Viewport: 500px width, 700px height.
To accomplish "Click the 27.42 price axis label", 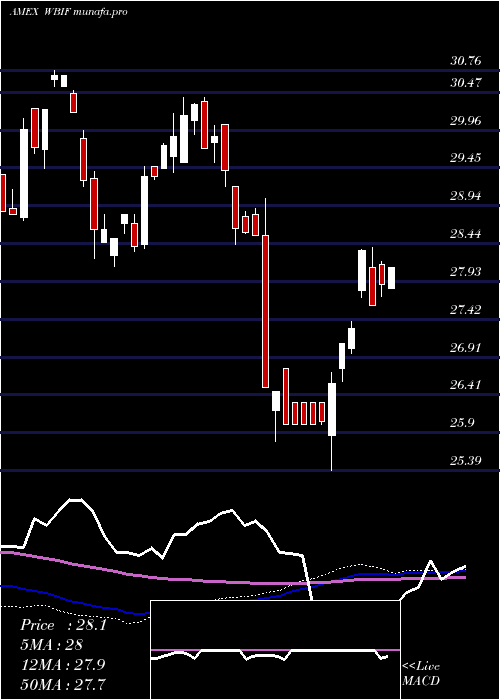I will [x=466, y=309].
